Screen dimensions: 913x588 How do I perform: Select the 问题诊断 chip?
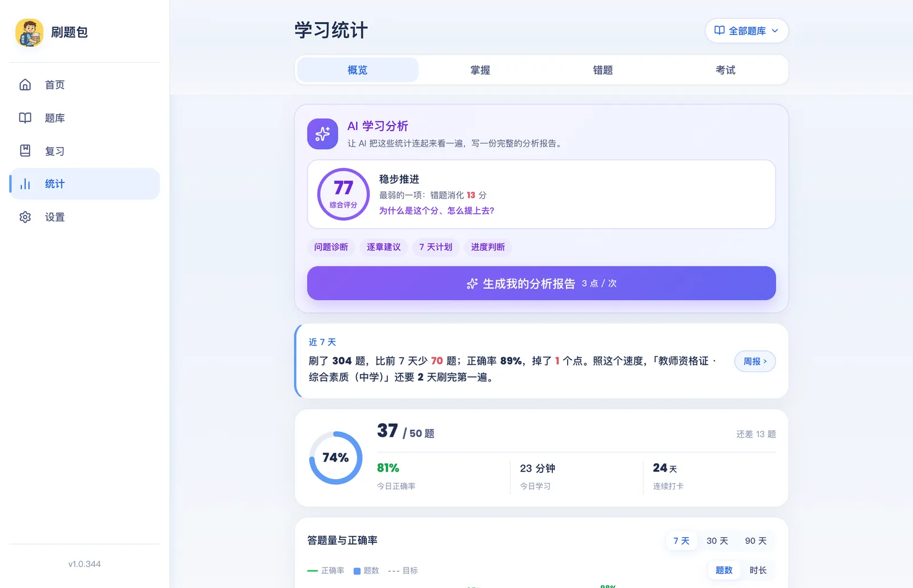[x=331, y=247]
